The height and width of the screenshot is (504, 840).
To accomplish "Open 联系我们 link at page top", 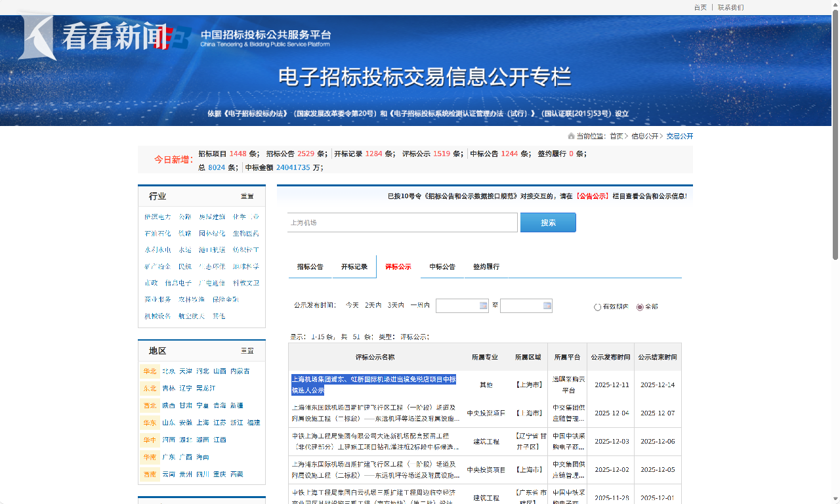I will 730,8.
